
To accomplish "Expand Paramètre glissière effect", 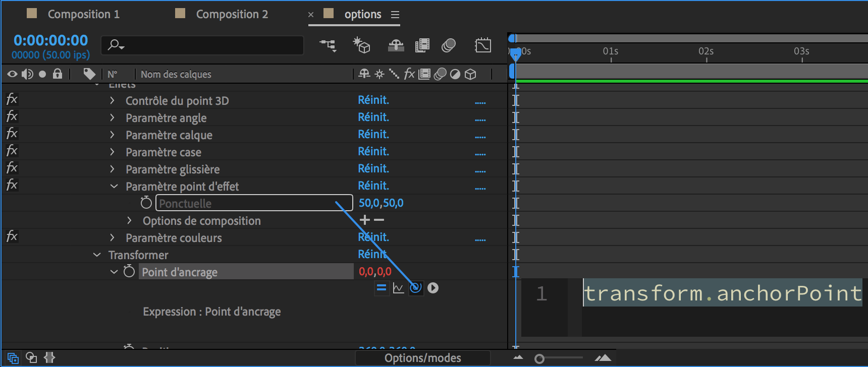I will (x=112, y=169).
